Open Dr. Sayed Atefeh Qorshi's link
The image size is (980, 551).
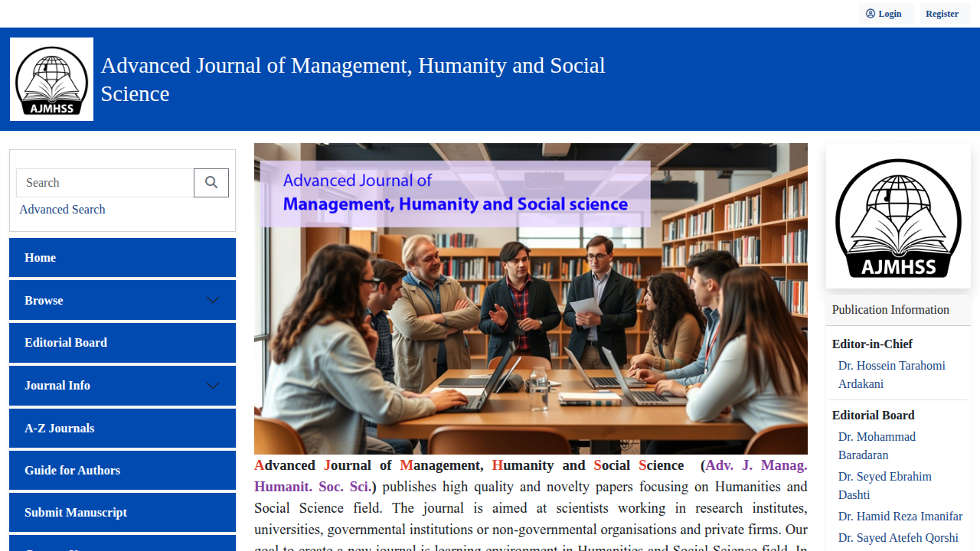tap(898, 538)
